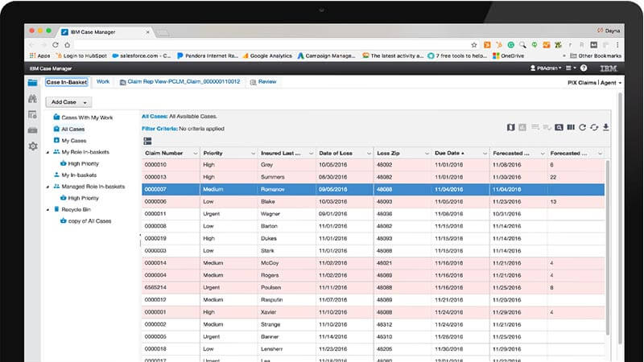Open the Loss Zip column menu arrow
This screenshot has height=362, width=644.
pos(427,153)
